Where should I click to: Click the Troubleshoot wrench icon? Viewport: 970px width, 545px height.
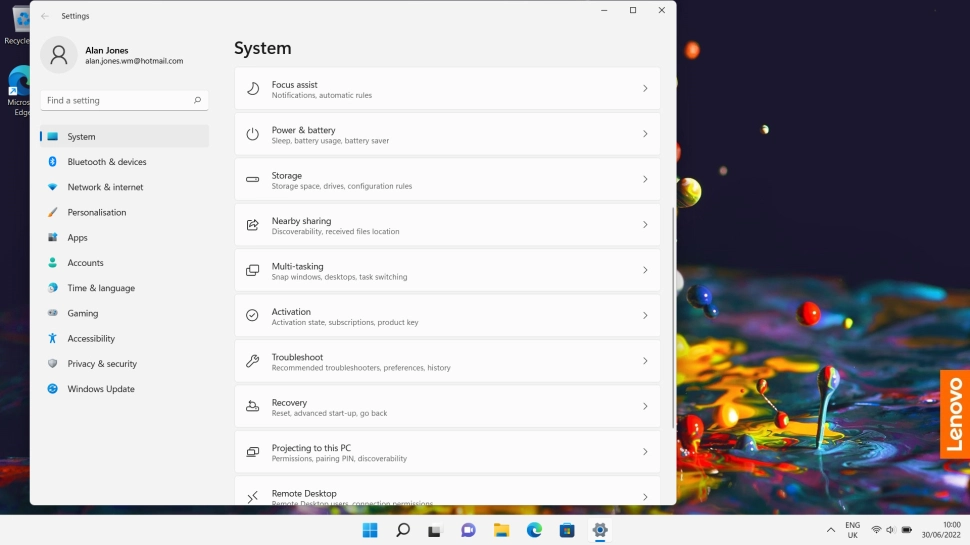pos(252,361)
